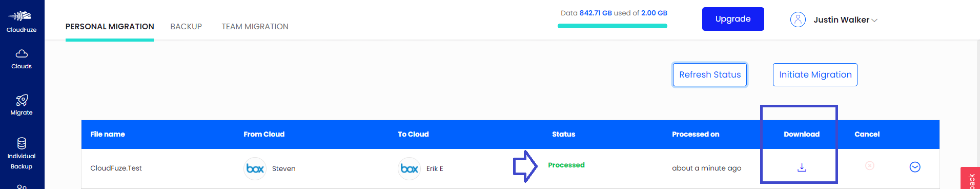Image resolution: width=980 pixels, height=189 pixels.
Task: Click the Box icon next to Steven
Action: point(255,168)
